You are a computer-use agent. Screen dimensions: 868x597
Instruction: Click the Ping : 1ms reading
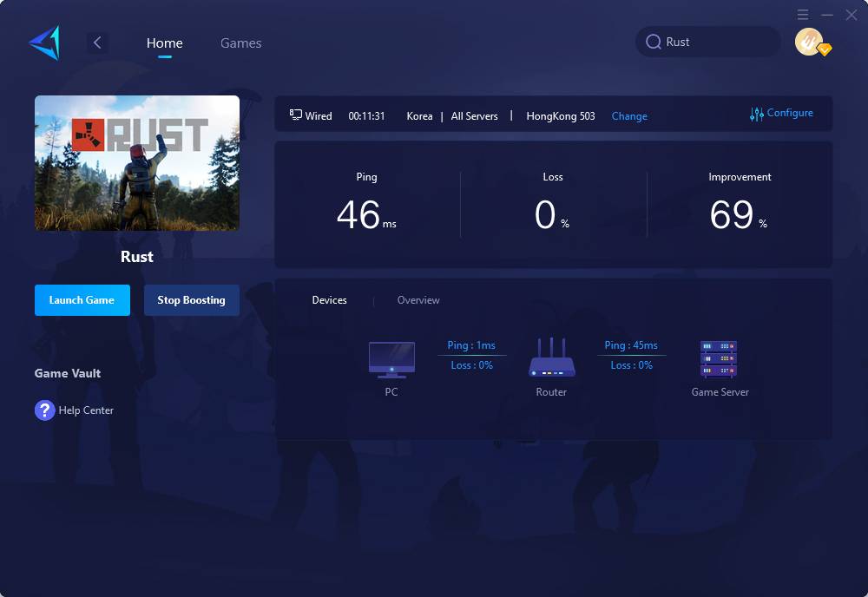[471, 345]
